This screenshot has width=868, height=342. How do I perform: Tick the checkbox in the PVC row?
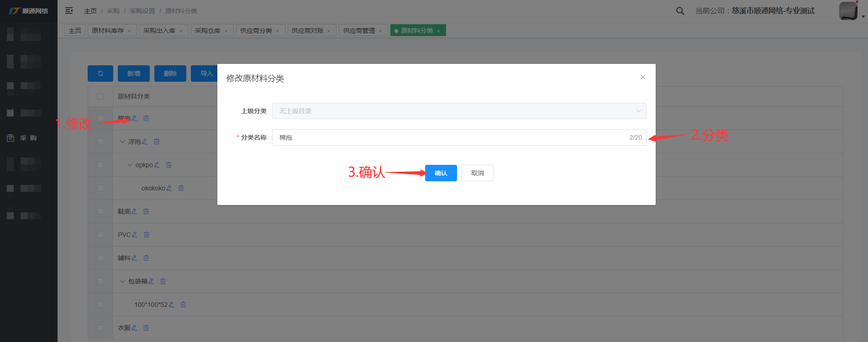pyautogui.click(x=100, y=235)
